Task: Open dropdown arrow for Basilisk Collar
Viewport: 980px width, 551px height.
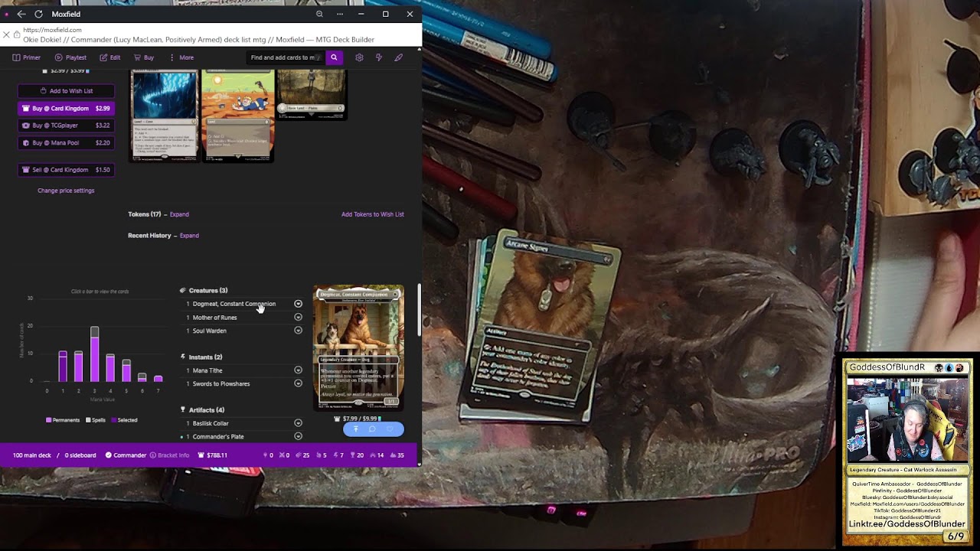Action: (x=299, y=423)
